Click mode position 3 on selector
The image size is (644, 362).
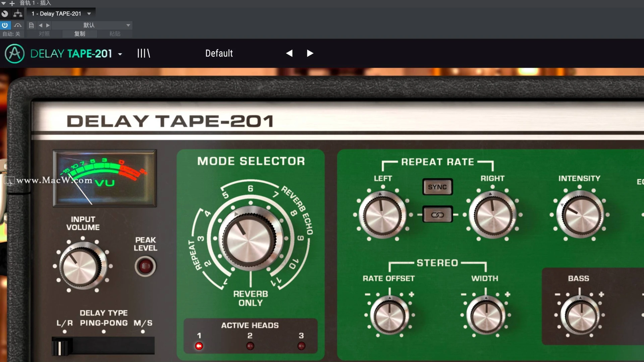200,239
